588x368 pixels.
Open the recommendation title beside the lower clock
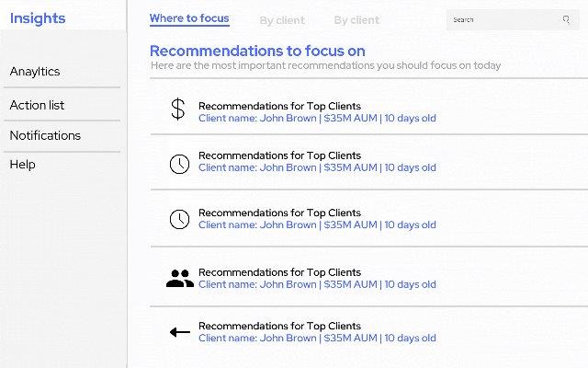tap(279, 213)
